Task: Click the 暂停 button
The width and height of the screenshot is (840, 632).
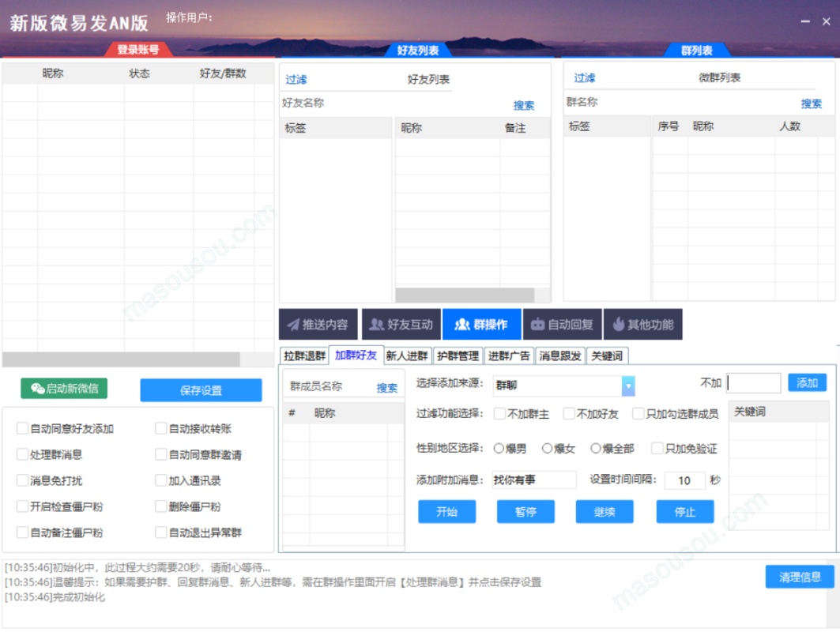Action: pos(525,511)
